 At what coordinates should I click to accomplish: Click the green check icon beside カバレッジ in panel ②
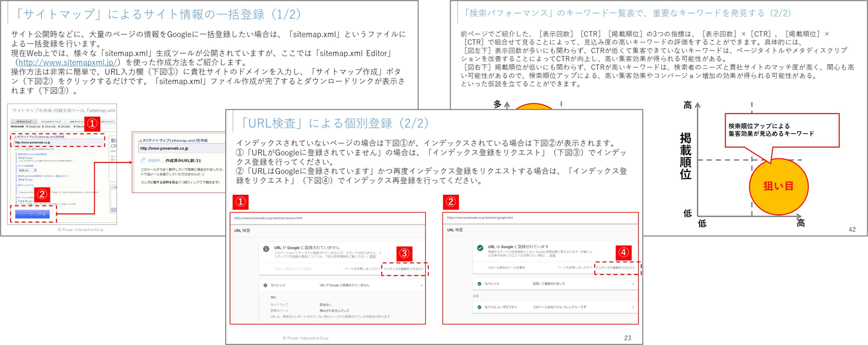(x=479, y=284)
